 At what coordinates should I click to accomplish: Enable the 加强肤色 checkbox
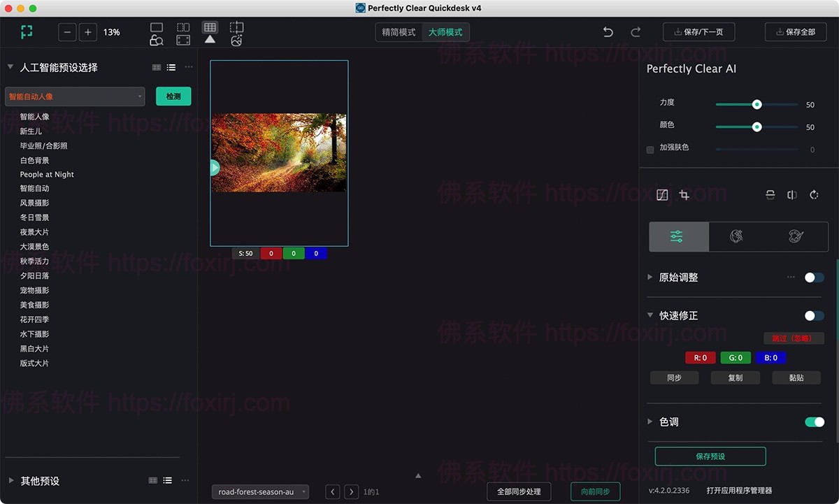[650, 150]
